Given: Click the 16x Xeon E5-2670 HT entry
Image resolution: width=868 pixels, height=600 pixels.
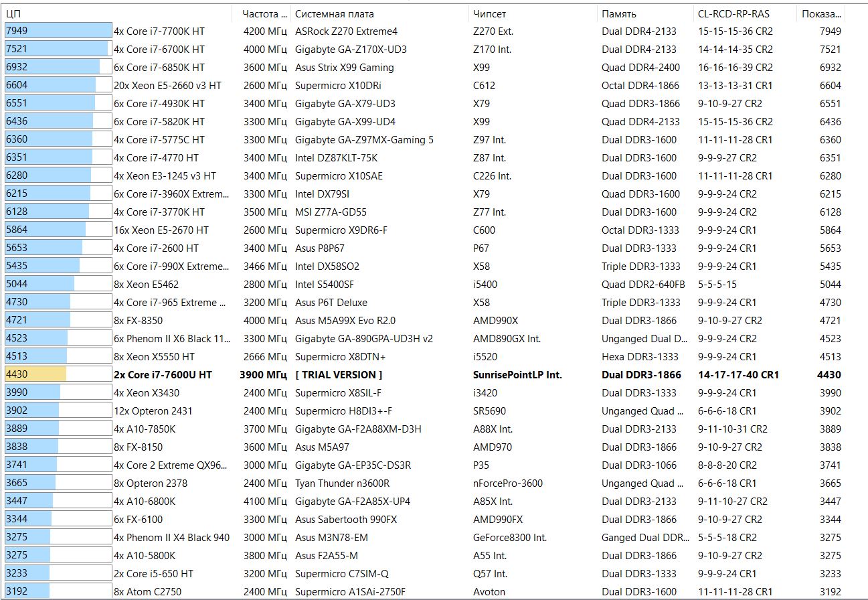Looking at the screenshot, I should pyautogui.click(x=161, y=230).
